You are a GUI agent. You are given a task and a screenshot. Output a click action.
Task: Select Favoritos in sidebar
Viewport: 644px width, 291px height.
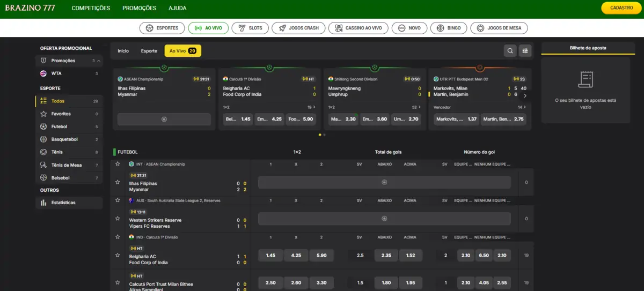[x=69, y=114]
